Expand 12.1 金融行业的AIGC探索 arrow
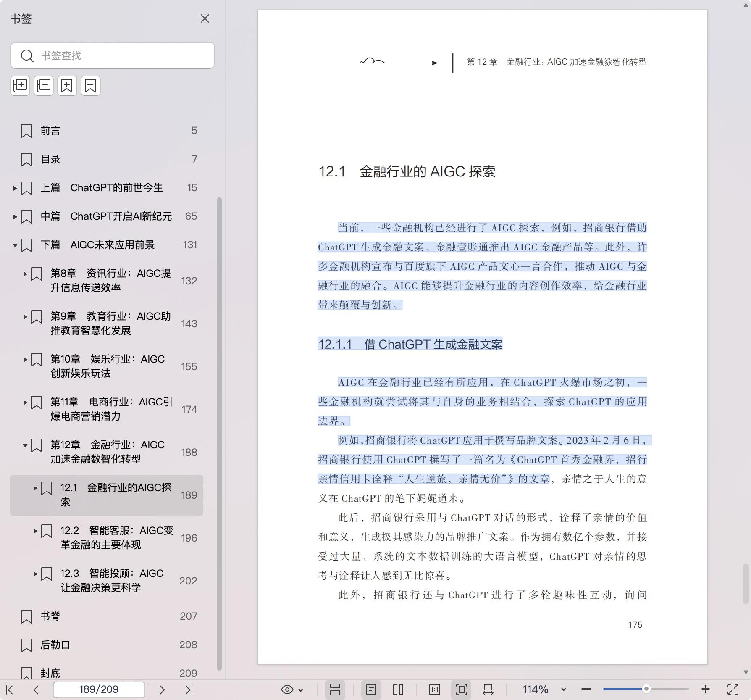This screenshot has width=751, height=700. (35, 488)
